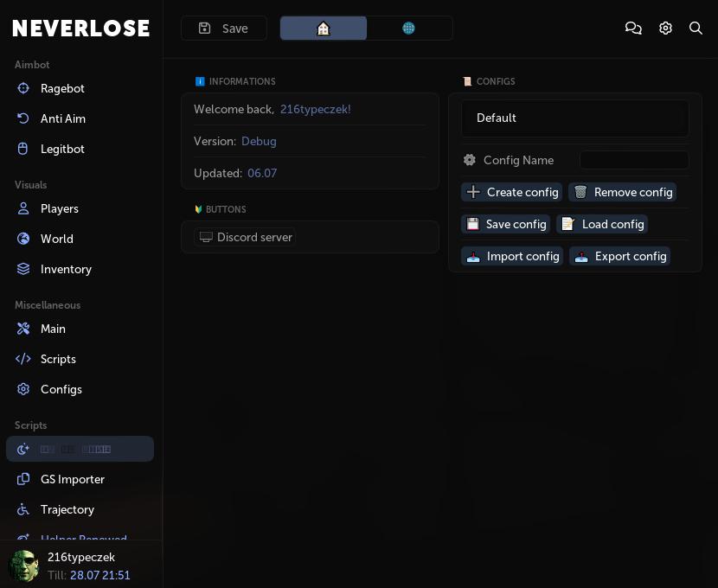Select the Ragebot aimbot section

[62, 88]
